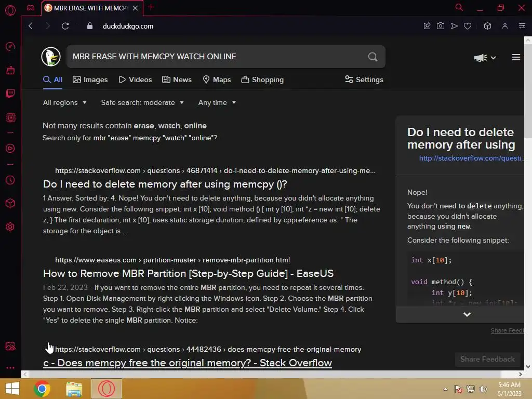The image size is (532, 399).
Task: Open the Settings gear sidebar icon
Action: [x=10, y=227]
